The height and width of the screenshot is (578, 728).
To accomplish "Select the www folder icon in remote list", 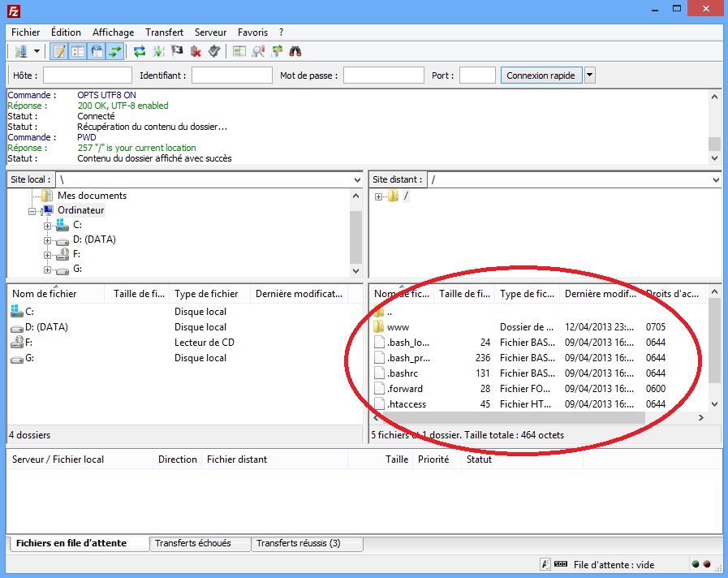I will (379, 326).
